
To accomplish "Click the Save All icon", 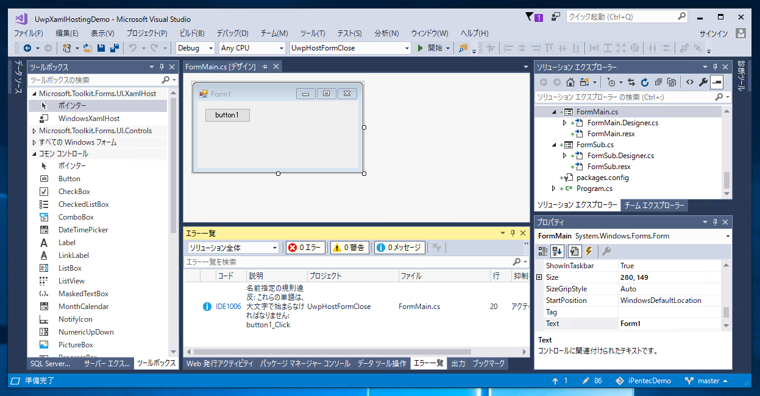I will click(x=114, y=48).
